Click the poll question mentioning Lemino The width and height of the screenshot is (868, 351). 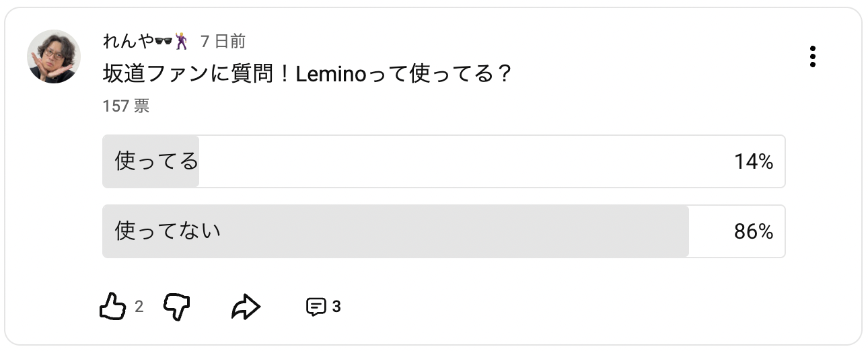(308, 73)
